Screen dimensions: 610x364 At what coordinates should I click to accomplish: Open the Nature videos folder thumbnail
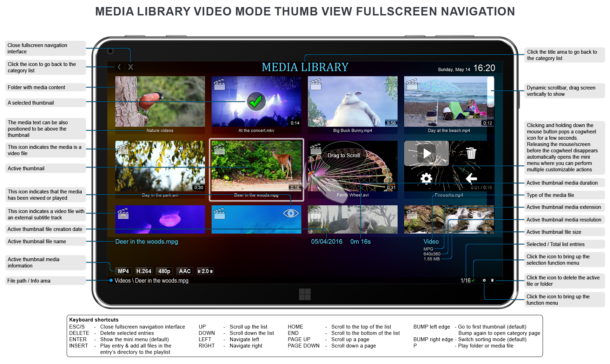click(x=160, y=102)
